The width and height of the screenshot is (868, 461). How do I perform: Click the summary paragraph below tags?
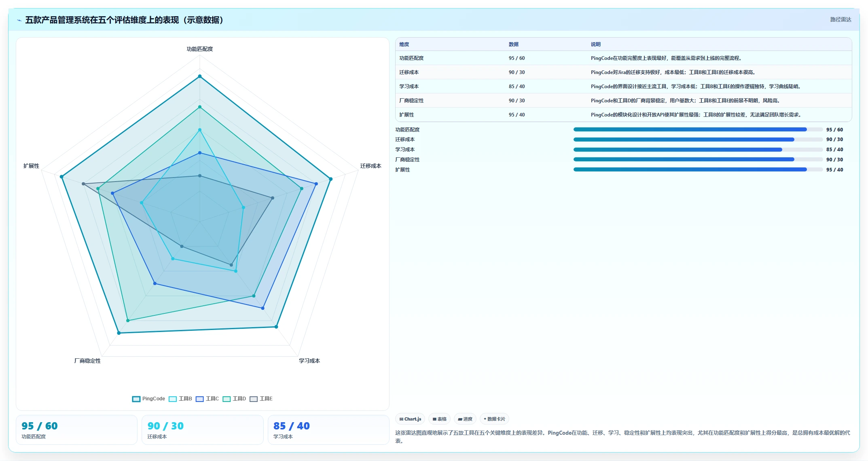pos(622,437)
